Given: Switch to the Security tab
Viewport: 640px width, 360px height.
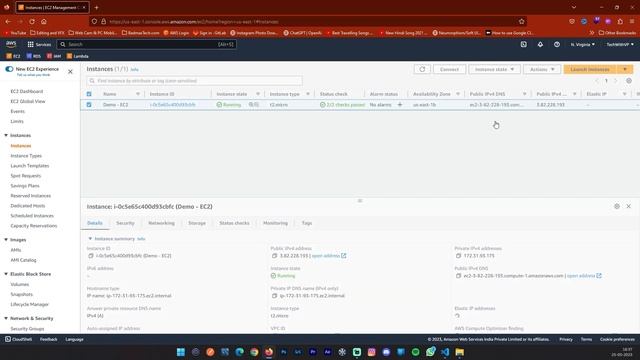Looking at the screenshot, I should click(x=125, y=223).
